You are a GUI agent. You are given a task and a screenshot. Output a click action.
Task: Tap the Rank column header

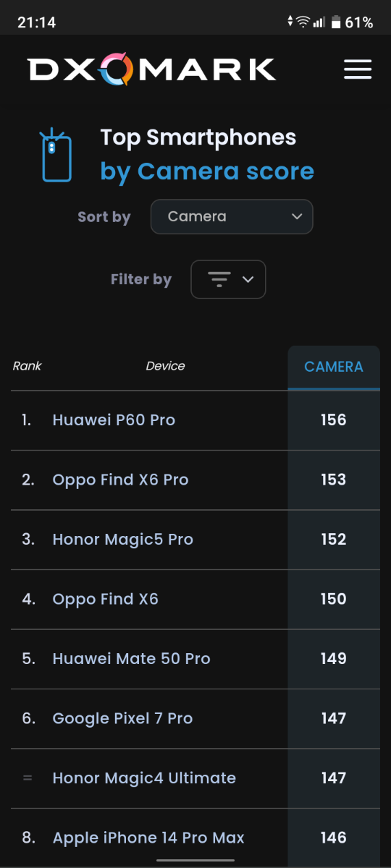point(28,366)
